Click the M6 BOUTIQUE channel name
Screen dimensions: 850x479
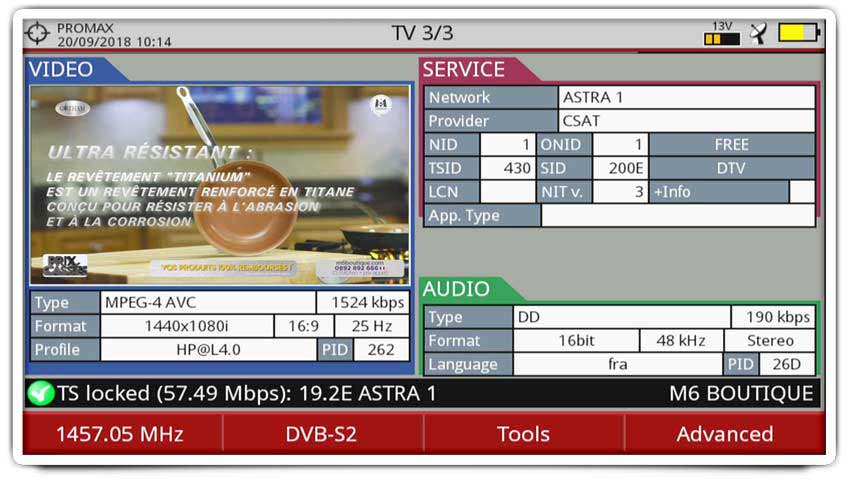(x=740, y=394)
